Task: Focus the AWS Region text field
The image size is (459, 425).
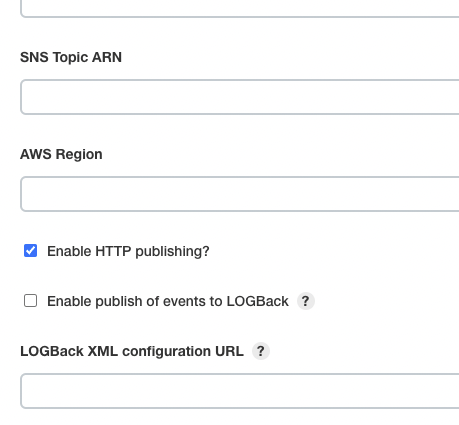Action: [x=240, y=194]
